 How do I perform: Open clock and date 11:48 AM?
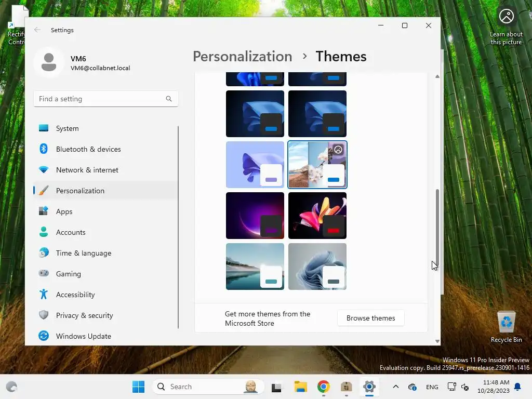pos(493,387)
